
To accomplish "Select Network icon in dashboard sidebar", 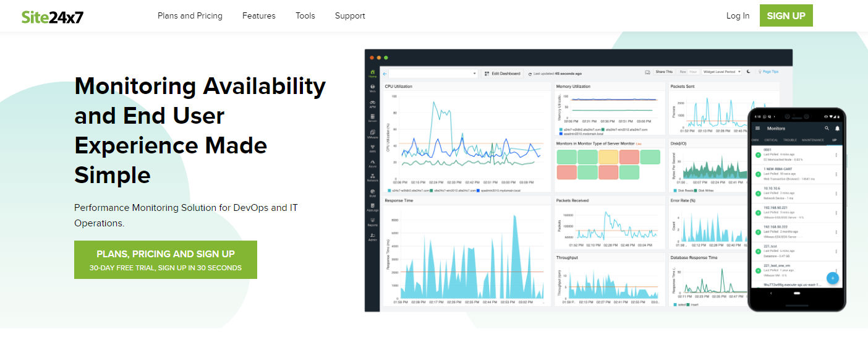I will tap(373, 177).
